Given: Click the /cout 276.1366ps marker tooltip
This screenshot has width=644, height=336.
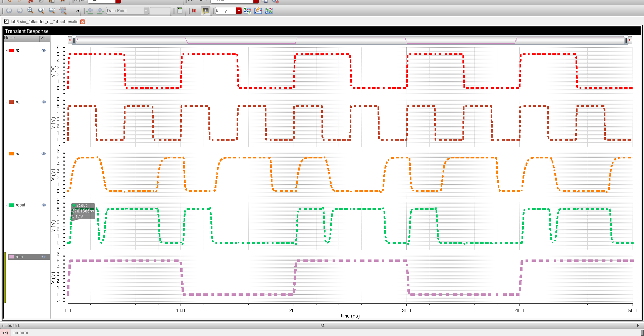Looking at the screenshot, I should click(x=83, y=211).
